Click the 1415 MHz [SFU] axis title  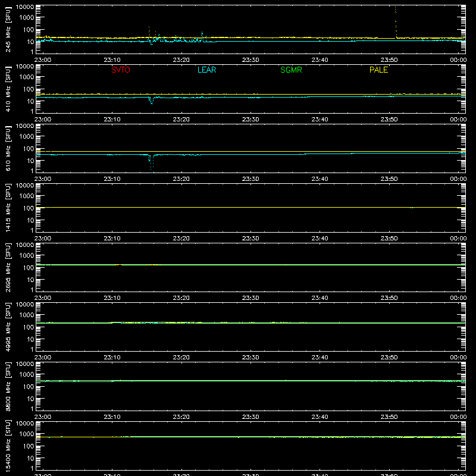8,208
